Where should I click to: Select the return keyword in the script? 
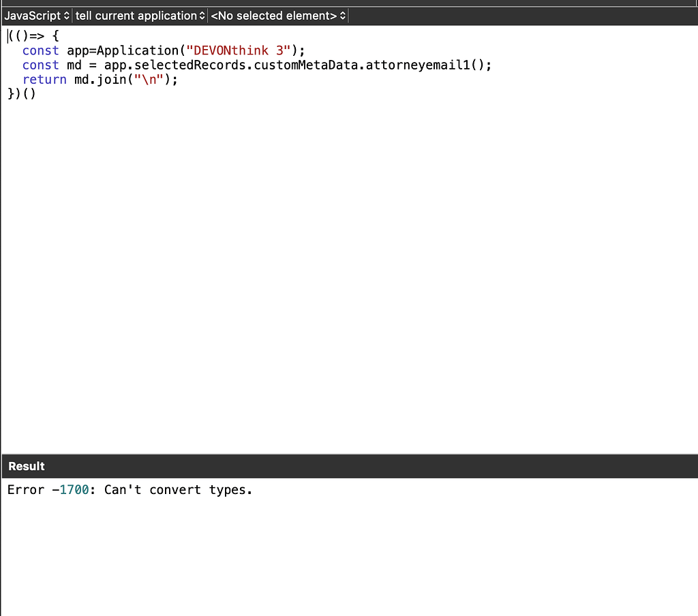pos(44,79)
